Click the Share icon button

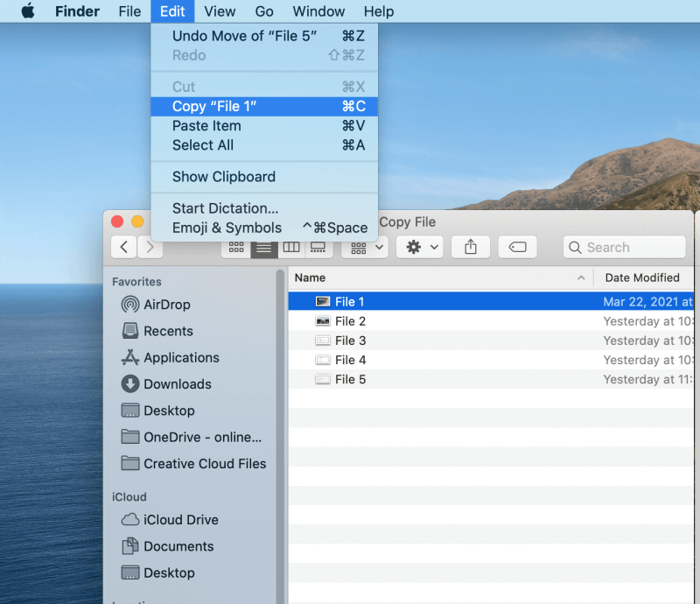470,248
